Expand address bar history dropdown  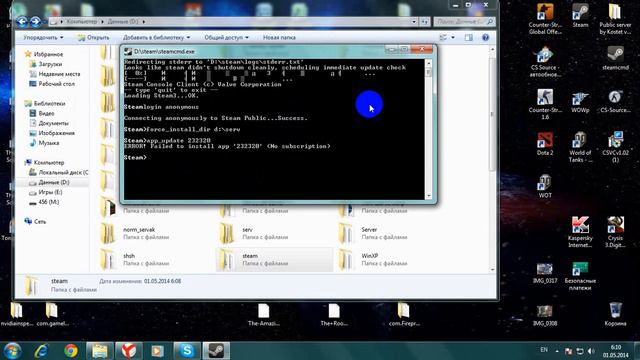point(414,21)
